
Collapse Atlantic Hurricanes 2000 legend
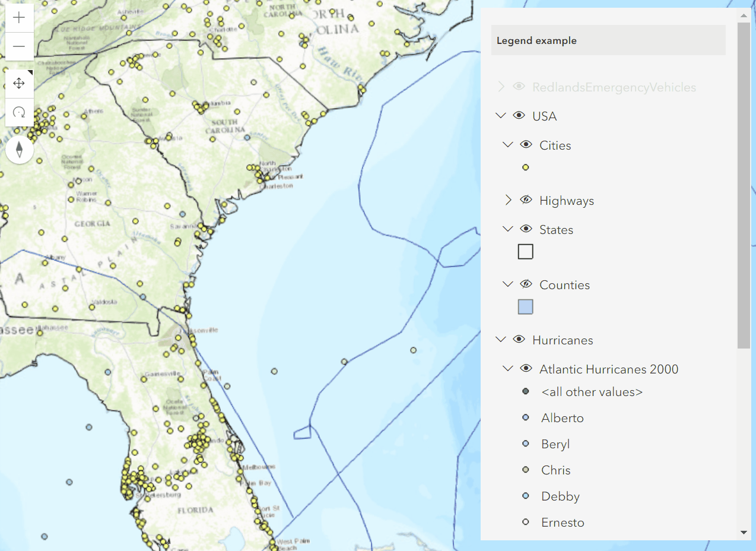508,369
